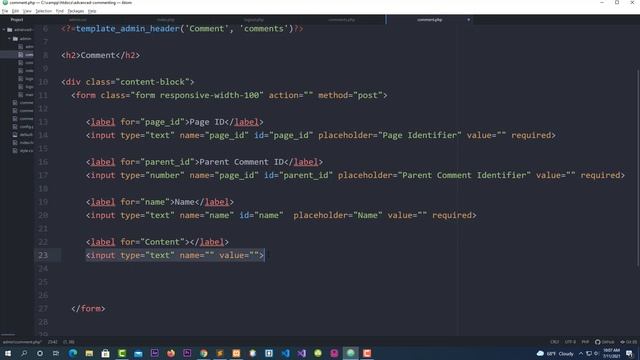This screenshot has width=640, height=360.
Task: Click line number 27 in gutter
Action: (43, 309)
